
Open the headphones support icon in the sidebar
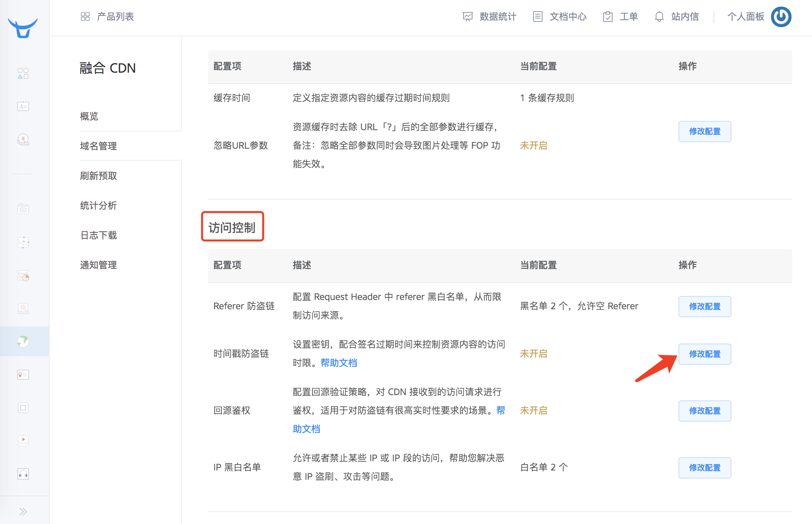[x=23, y=474]
